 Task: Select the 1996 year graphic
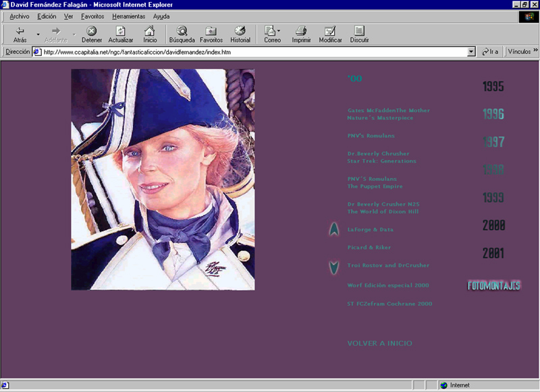pos(493,114)
